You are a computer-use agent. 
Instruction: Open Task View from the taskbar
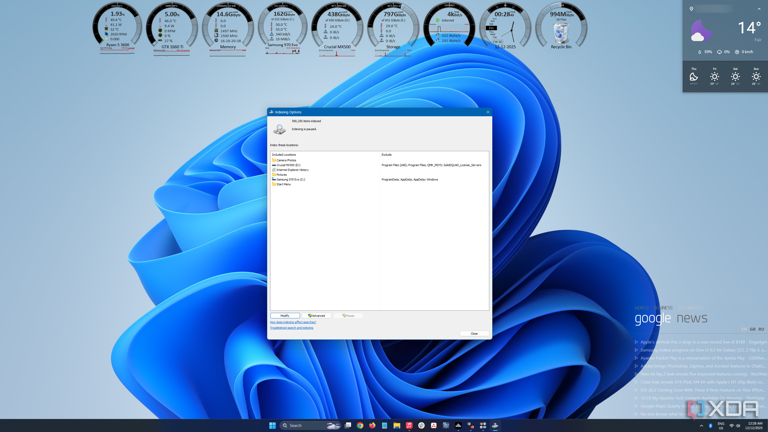click(348, 426)
